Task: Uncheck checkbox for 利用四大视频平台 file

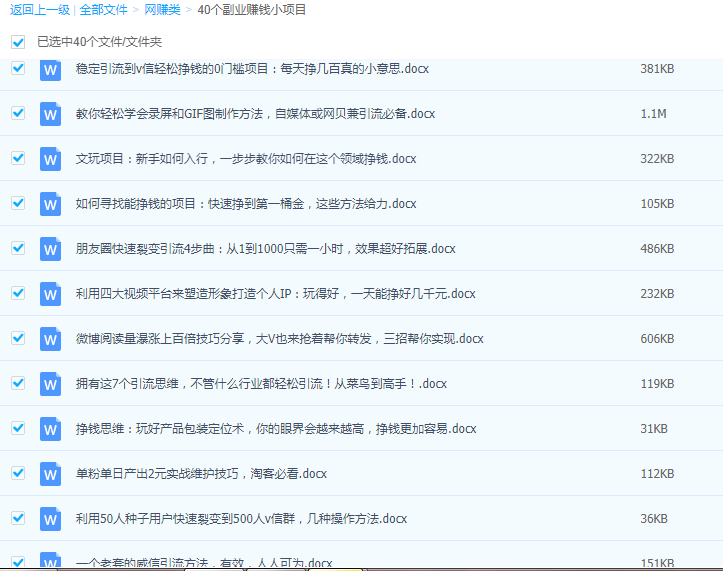Action: [18, 293]
